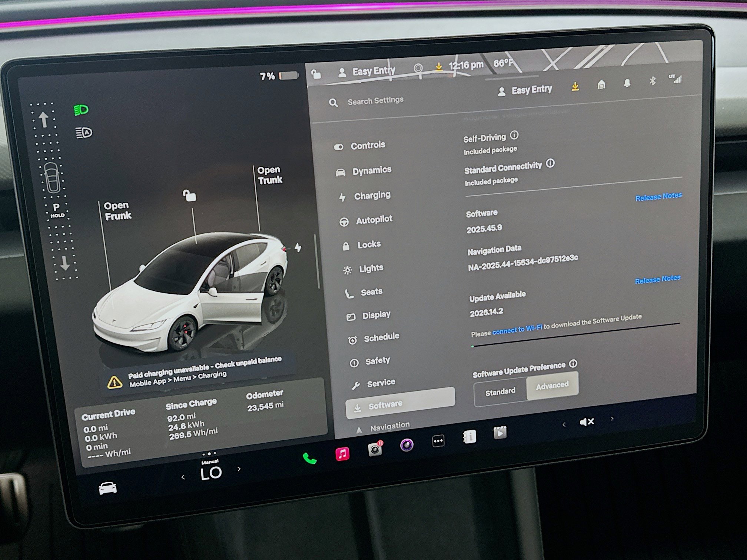This screenshot has width=747, height=560.
Task: Open the Dashcam camera app
Action: 375,449
